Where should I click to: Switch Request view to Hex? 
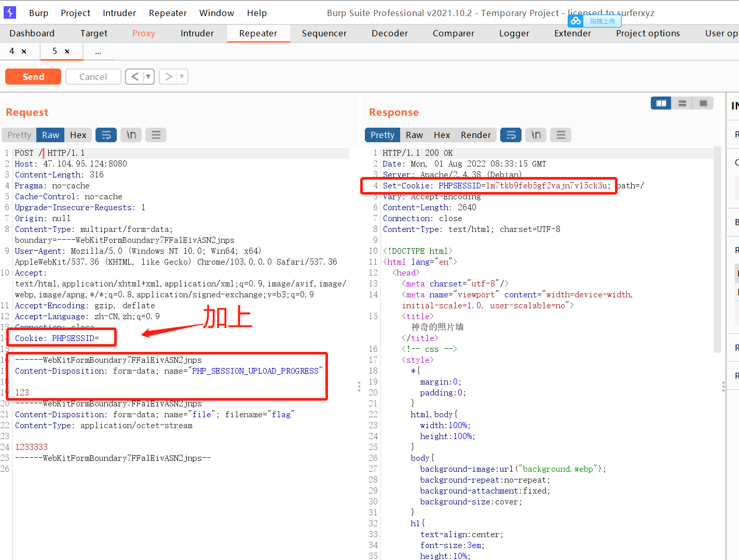coord(78,135)
